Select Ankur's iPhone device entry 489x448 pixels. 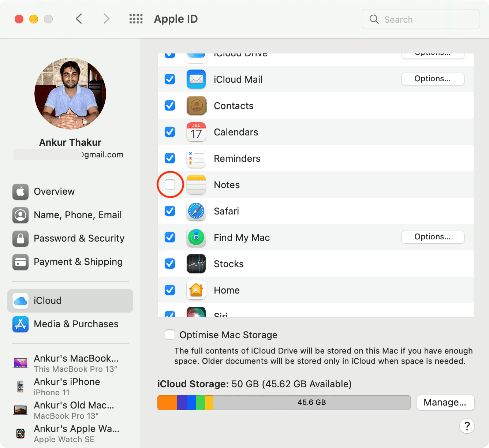[70, 387]
